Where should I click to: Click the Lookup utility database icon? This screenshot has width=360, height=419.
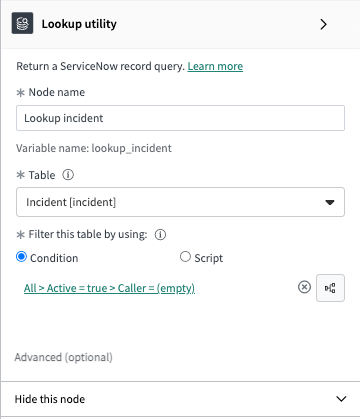22,23
